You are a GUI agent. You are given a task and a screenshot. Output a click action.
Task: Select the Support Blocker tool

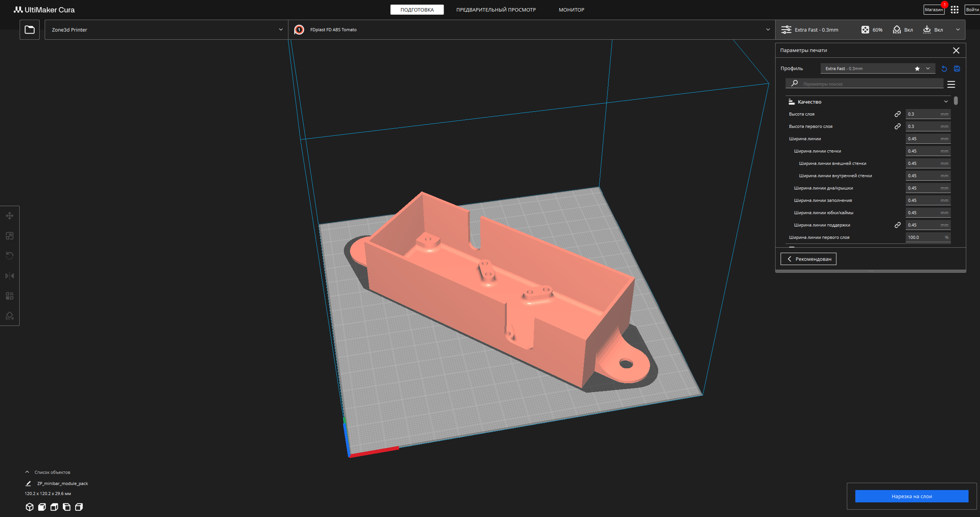(x=10, y=316)
